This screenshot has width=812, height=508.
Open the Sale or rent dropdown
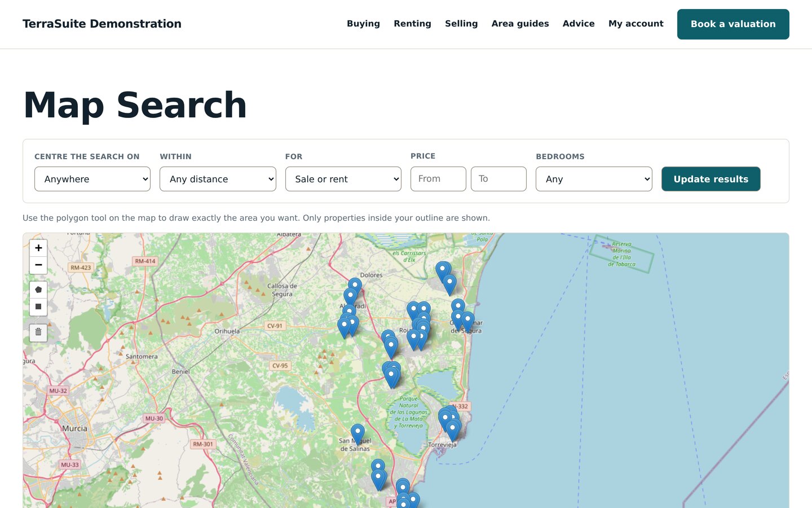click(343, 179)
